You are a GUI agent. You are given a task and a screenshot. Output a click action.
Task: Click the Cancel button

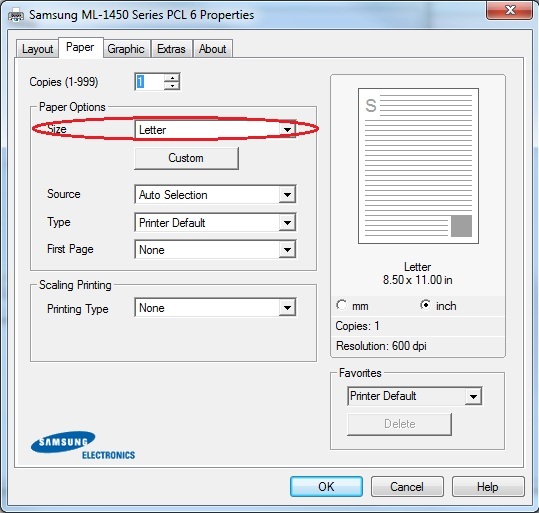[407, 487]
